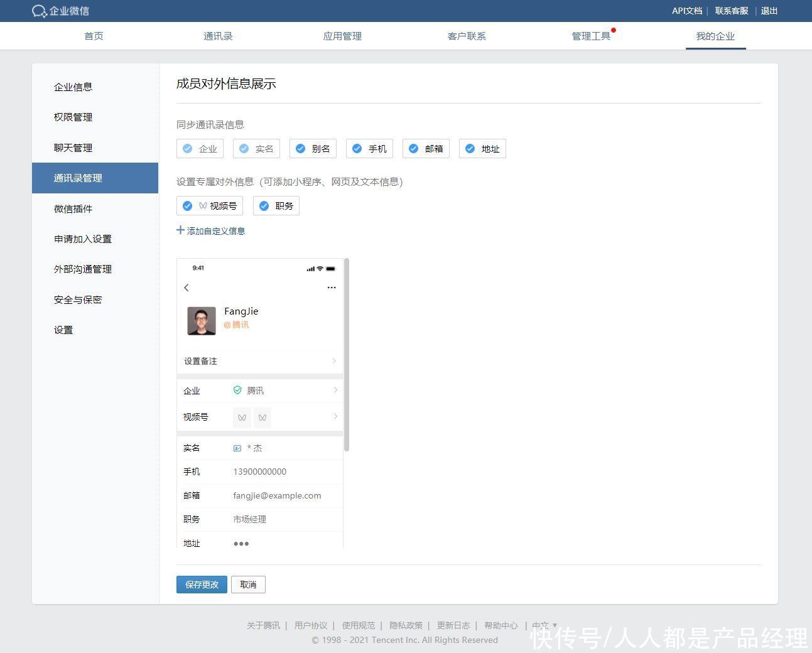Open the 中文 language dropdown

pyautogui.click(x=544, y=625)
